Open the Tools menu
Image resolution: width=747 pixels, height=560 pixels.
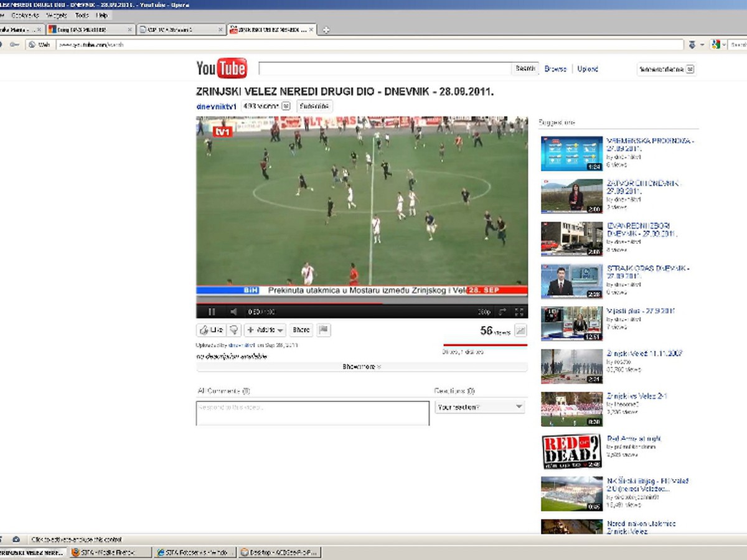pyautogui.click(x=82, y=15)
